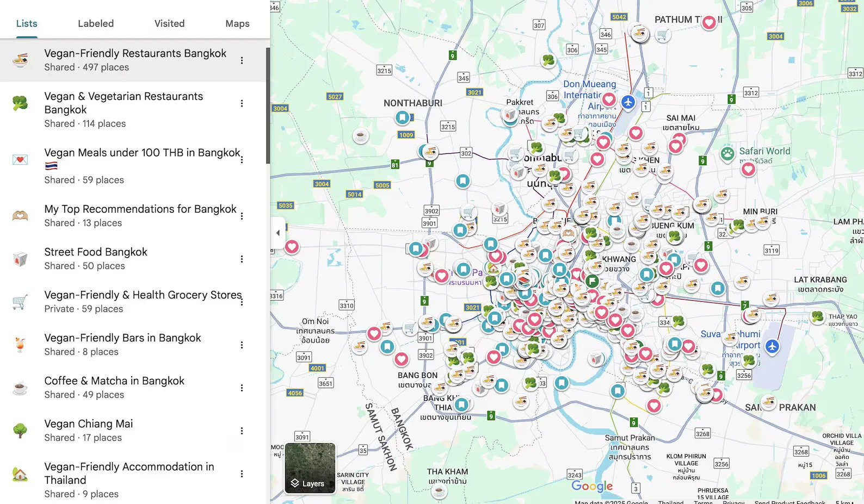Open the Vegan Chiang Mai list
864x504 pixels.
tap(133, 431)
